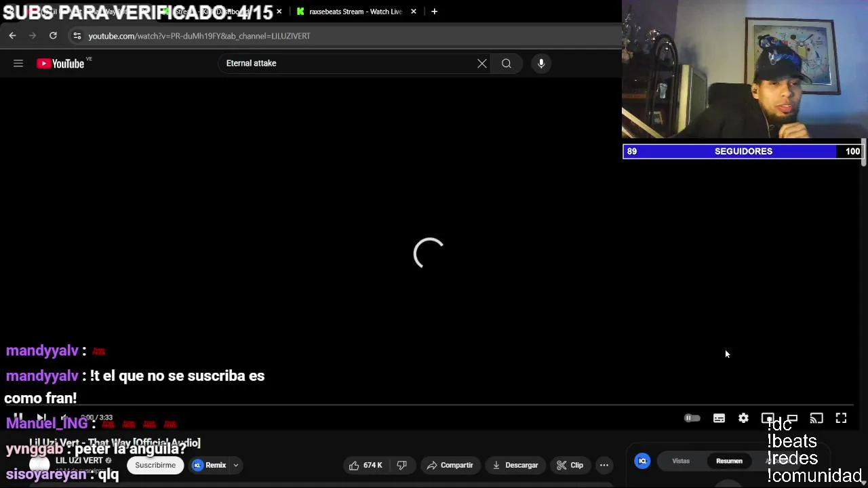This screenshot has width=868, height=488.
Task: Go back with browser back arrow
Action: click(x=12, y=35)
